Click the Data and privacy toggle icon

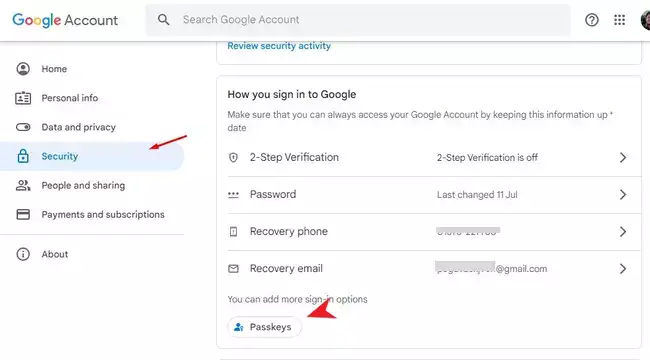coord(23,127)
